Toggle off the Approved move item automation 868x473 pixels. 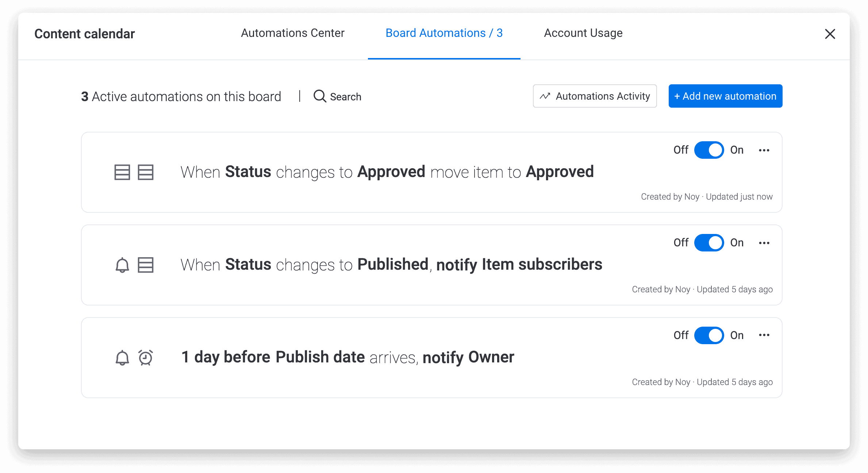(709, 150)
